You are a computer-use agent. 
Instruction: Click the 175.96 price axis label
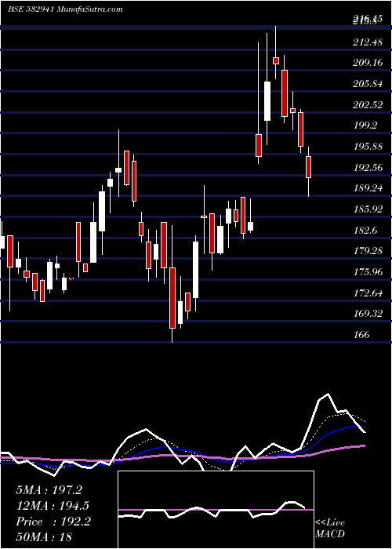pos(367,271)
